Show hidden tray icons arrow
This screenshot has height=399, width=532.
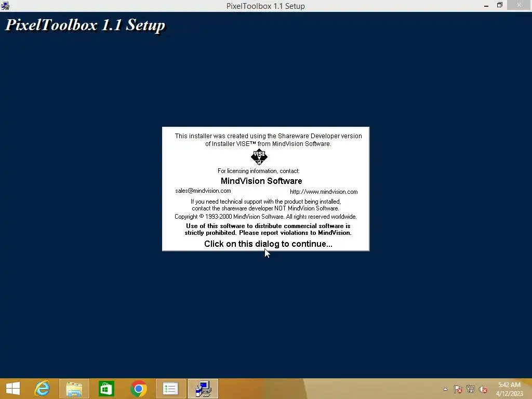445,389
